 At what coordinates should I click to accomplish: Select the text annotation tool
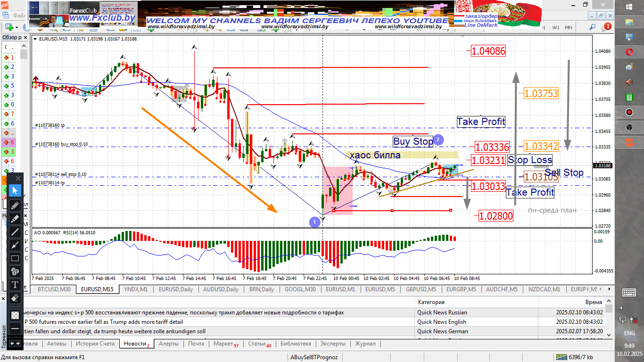15,285
